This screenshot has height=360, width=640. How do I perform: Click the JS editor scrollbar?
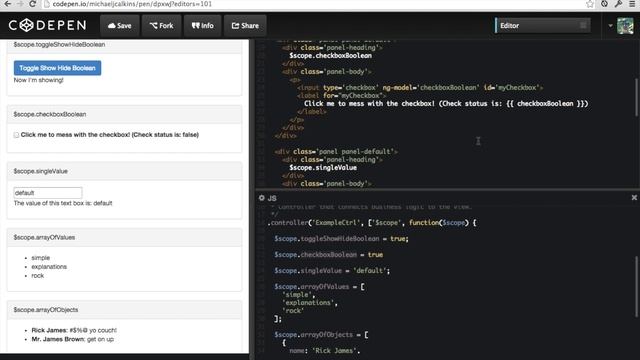tap(636, 286)
